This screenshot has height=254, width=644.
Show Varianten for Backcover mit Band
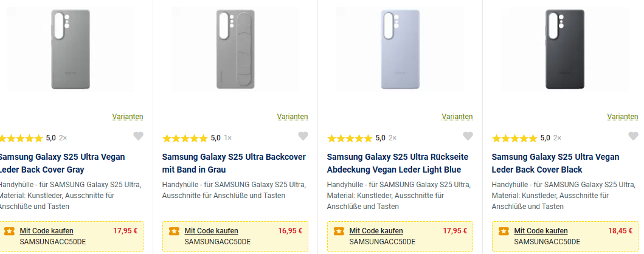point(293,116)
